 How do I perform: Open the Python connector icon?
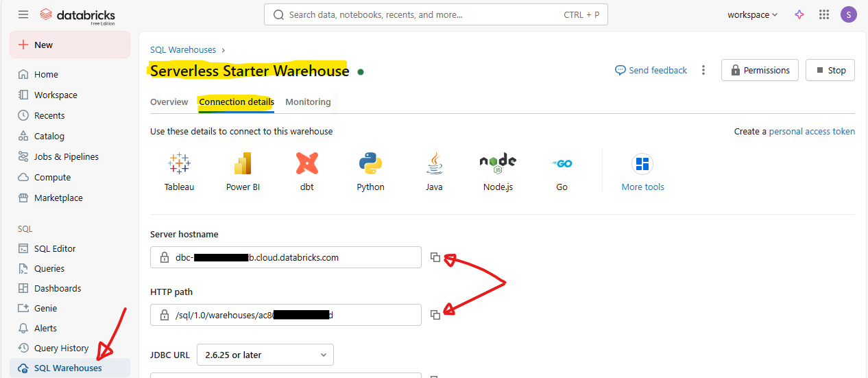(x=370, y=165)
